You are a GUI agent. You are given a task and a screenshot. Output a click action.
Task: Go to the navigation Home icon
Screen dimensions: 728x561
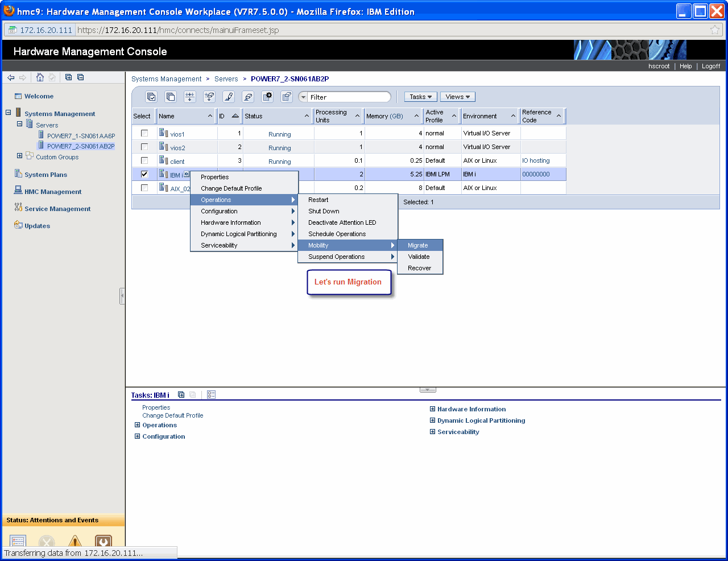coord(40,77)
